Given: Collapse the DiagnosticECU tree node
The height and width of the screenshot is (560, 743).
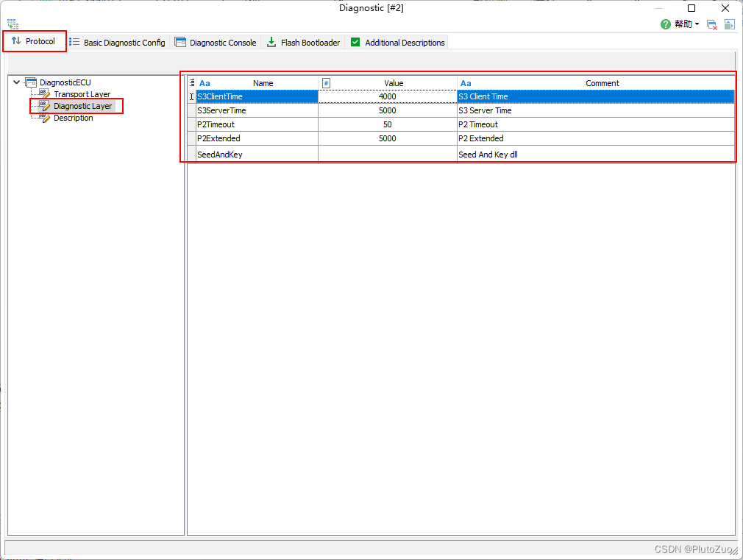Looking at the screenshot, I should coord(17,82).
